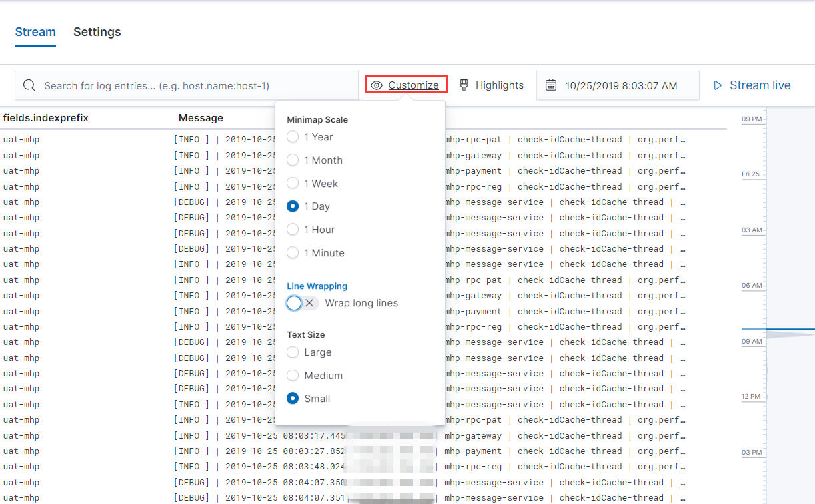
Task: Jump to 09 PM on the minimap
Action: 752,119
